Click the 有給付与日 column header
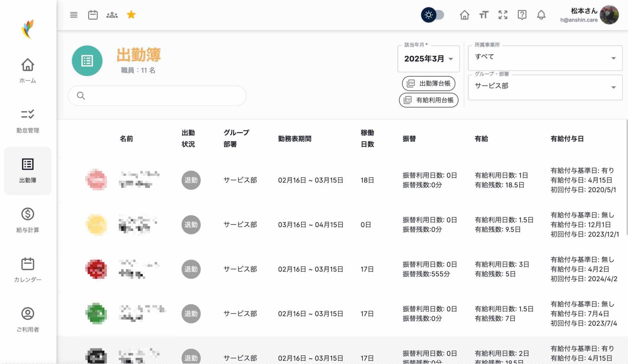This screenshot has width=628, height=364. coord(567,138)
